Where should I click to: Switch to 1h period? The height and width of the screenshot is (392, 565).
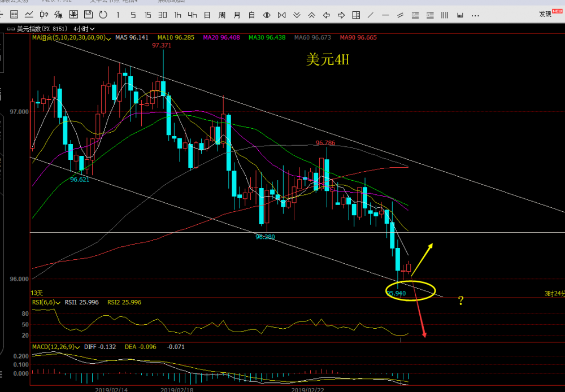click(177, 15)
